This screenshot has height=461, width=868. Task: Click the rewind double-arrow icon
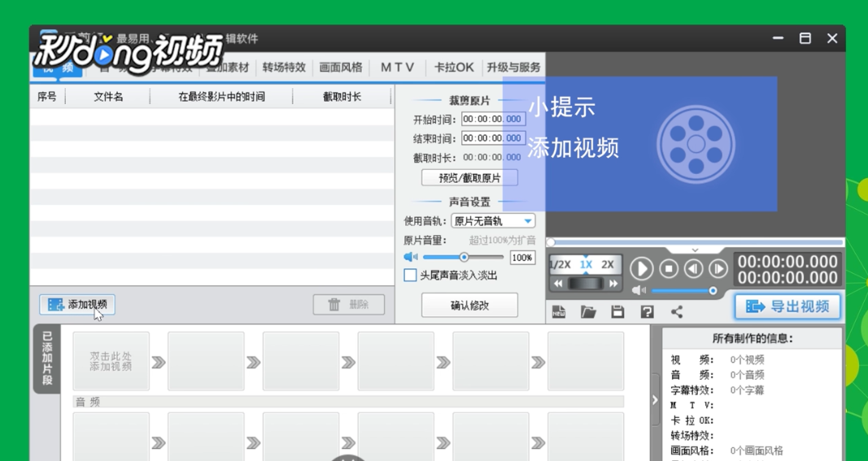(558, 284)
